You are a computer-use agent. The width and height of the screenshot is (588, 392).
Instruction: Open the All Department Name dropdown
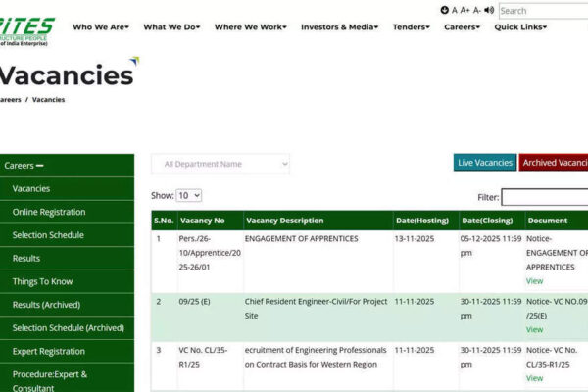click(220, 164)
